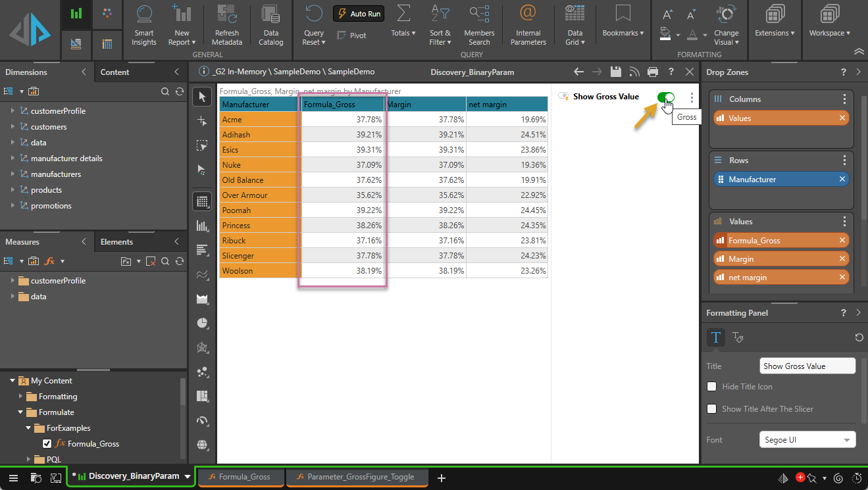
Task: Open the Data Catalog
Action: (x=270, y=25)
